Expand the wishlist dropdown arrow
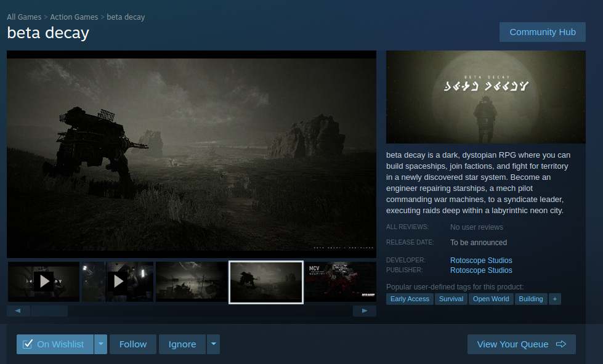Screen dimensions: 603x364 [101, 344]
